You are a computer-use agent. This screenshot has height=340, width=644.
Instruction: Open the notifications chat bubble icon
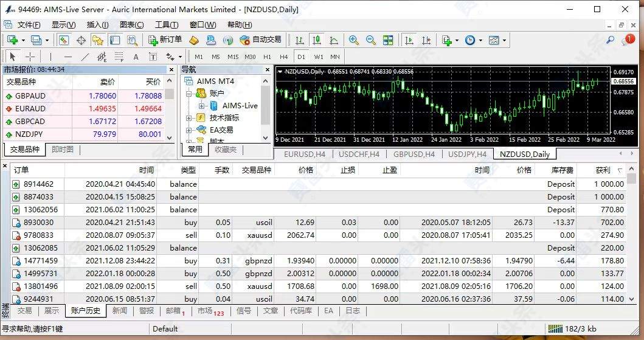pos(628,40)
